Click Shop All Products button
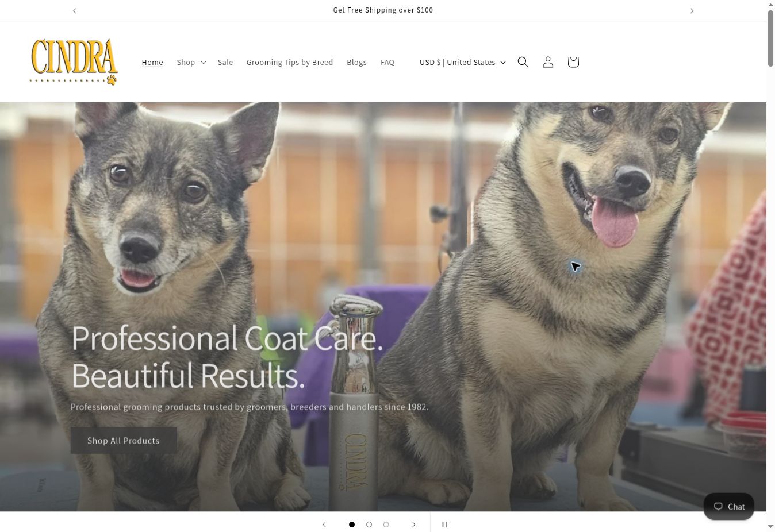The height and width of the screenshot is (532, 775). point(124,441)
